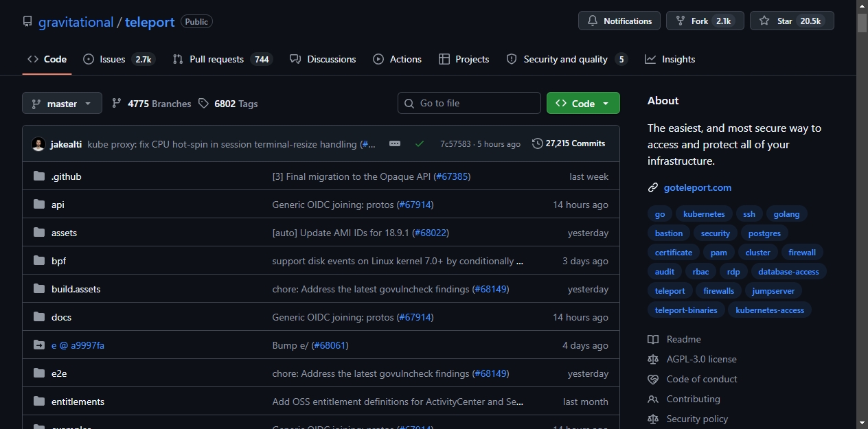Image resolution: width=868 pixels, height=429 pixels.
Task: Open pull request #68061 link
Action: coord(330,345)
